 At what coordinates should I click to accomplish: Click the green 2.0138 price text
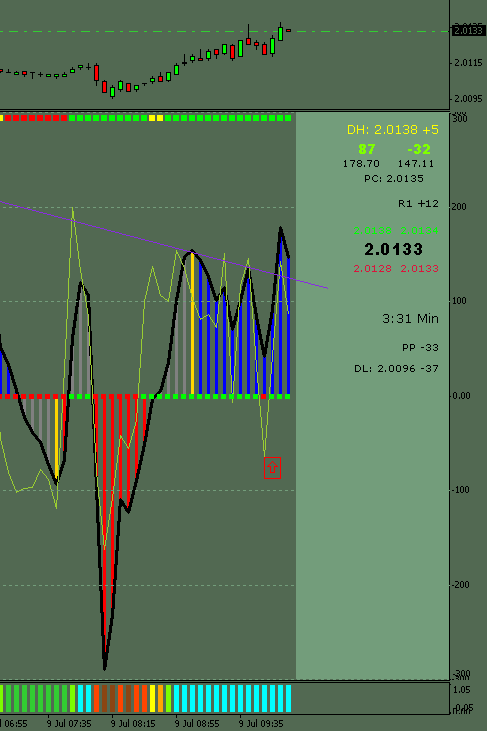372,230
